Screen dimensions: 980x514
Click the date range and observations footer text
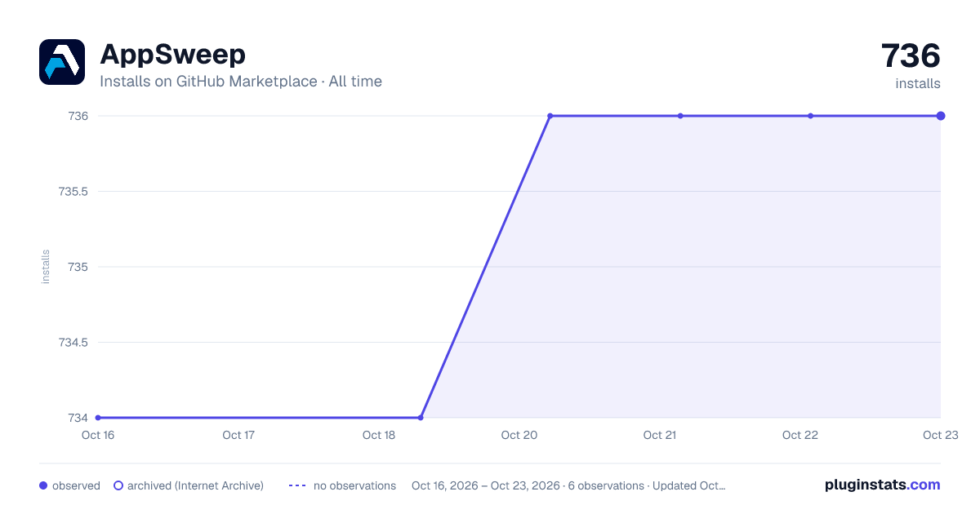(x=568, y=485)
